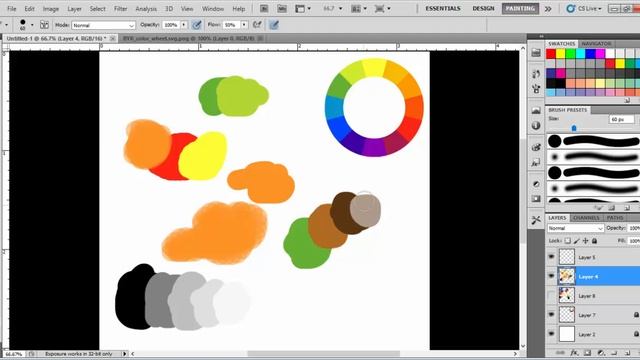The image size is (640, 360).
Task: Switch to the Navigator tab
Action: (x=596, y=43)
